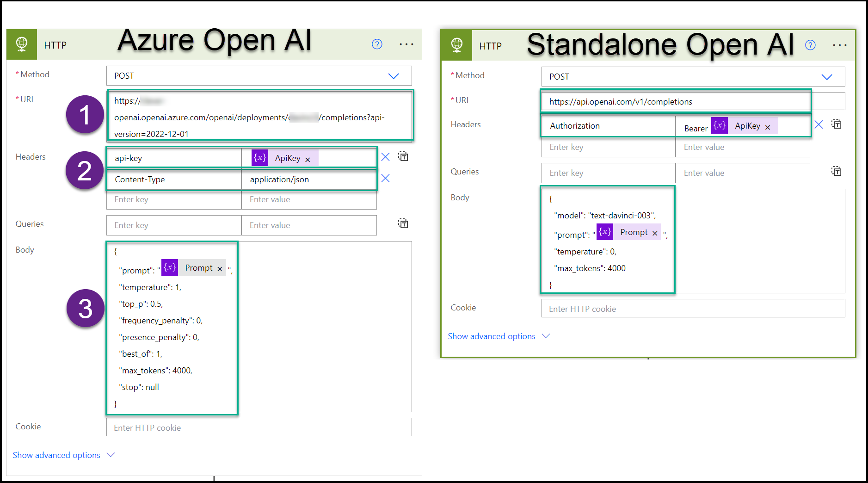Click Standalone Enter HTTP cookie field

point(693,309)
